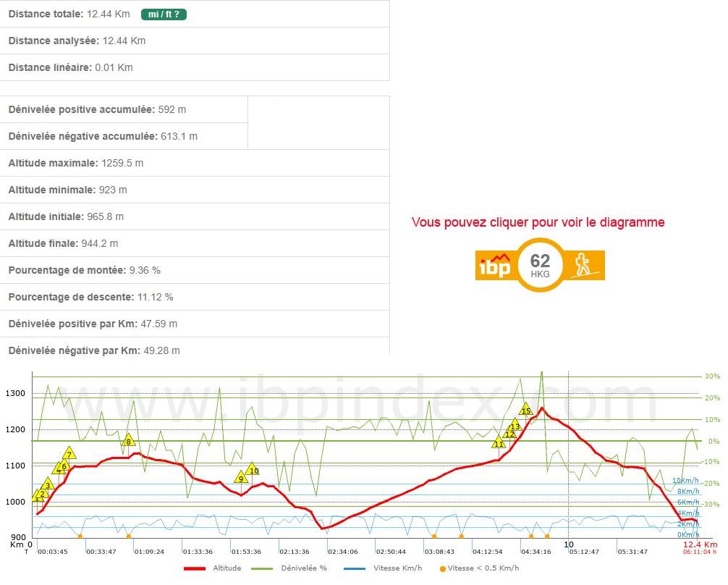Click waypoint marker 7 on the chart

(x=69, y=454)
